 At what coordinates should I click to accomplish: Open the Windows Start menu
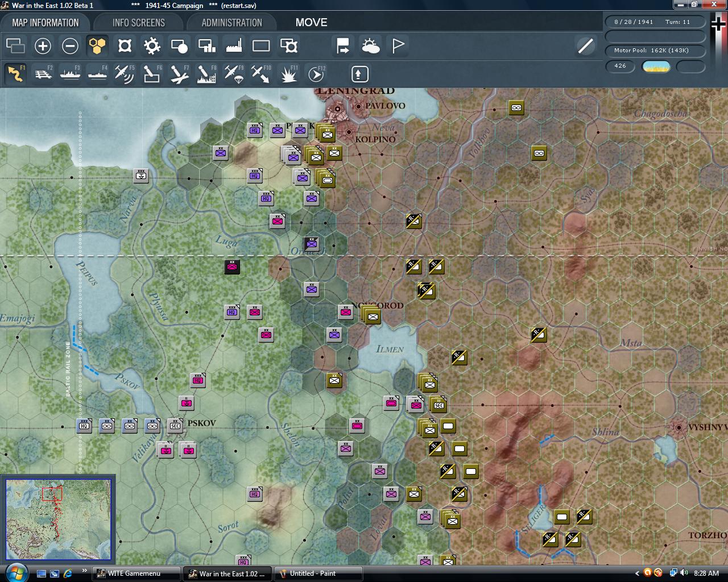15,572
